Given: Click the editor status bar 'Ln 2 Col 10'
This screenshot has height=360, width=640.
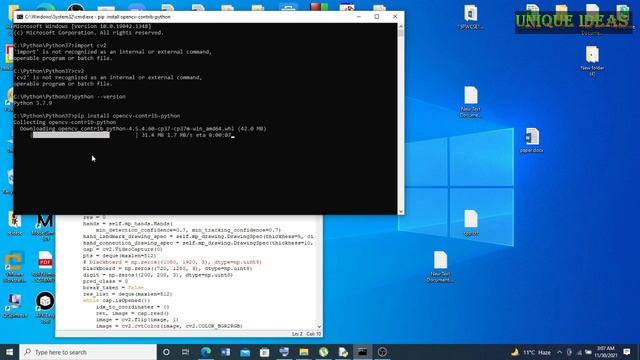Looking at the screenshot, I should pyautogui.click(x=307, y=334).
